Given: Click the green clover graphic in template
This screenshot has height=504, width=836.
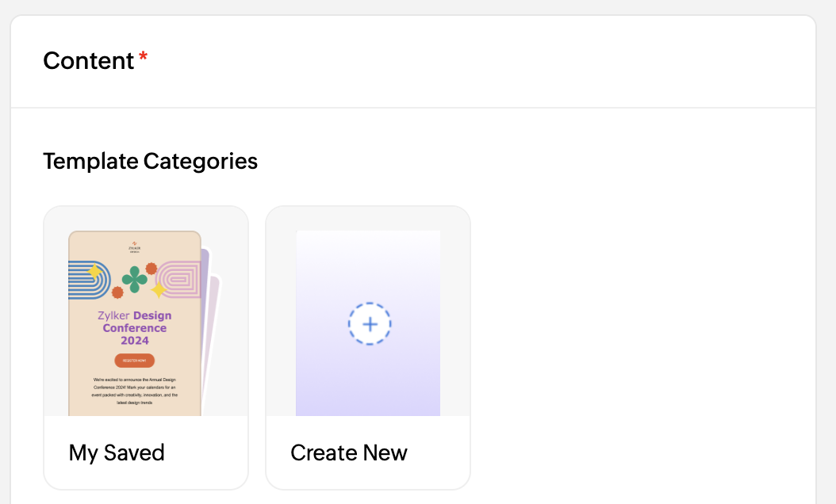Looking at the screenshot, I should click(134, 279).
